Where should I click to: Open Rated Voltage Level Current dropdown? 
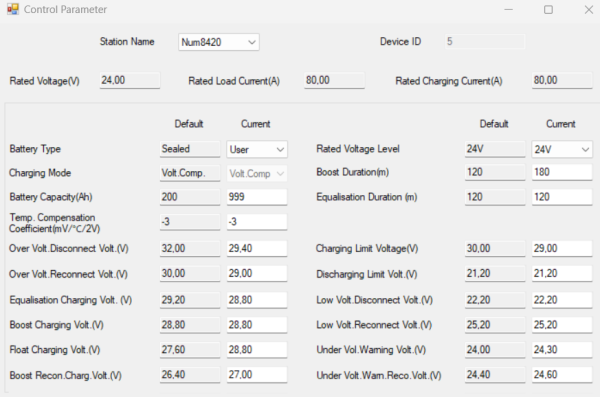coord(562,149)
